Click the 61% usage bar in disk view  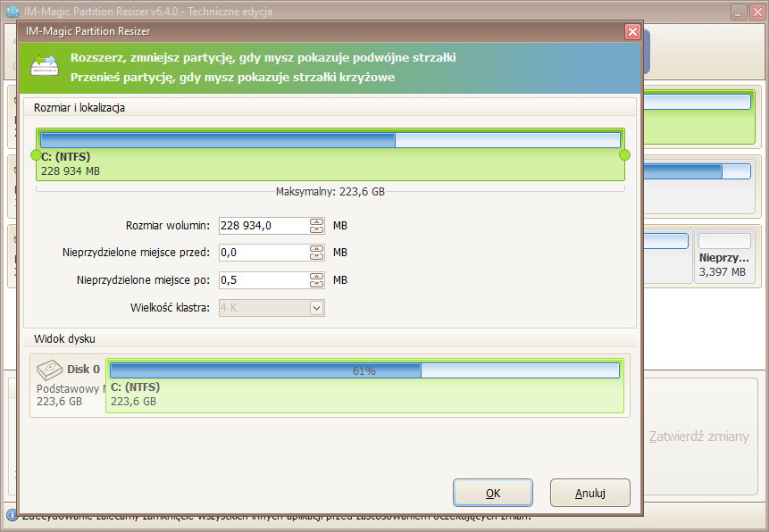(x=364, y=370)
